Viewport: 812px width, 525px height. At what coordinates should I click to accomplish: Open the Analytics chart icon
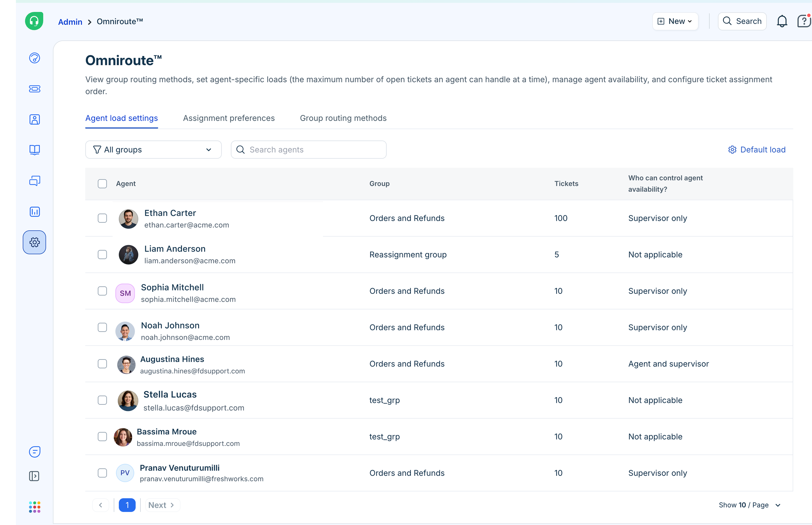[x=34, y=212]
